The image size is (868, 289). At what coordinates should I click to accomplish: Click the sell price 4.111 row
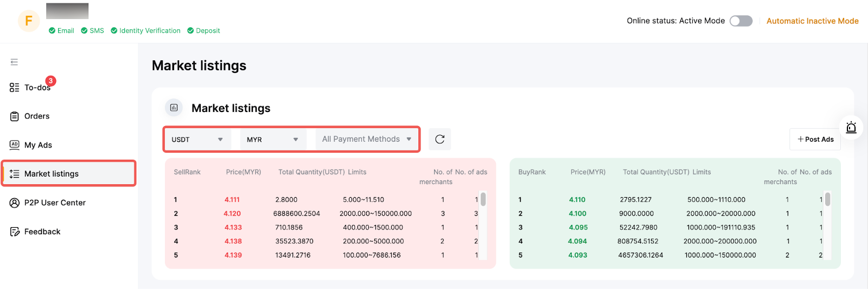232,200
